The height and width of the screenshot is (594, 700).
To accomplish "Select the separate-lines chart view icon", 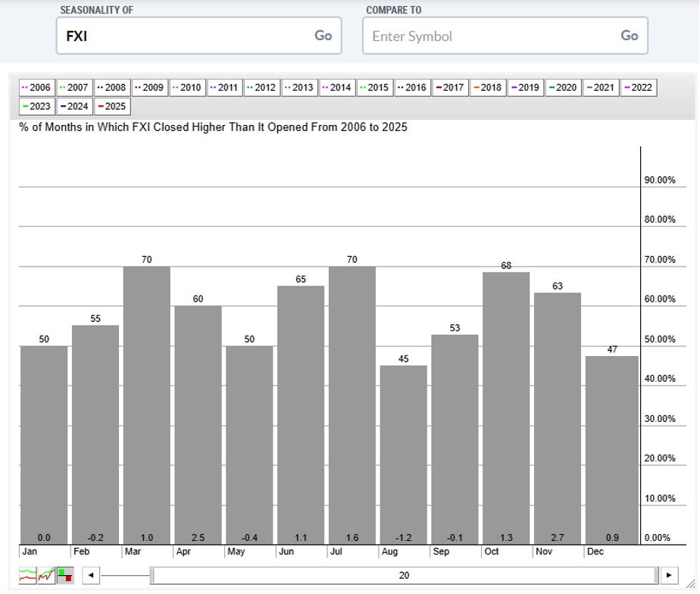I will pyautogui.click(x=27, y=575).
